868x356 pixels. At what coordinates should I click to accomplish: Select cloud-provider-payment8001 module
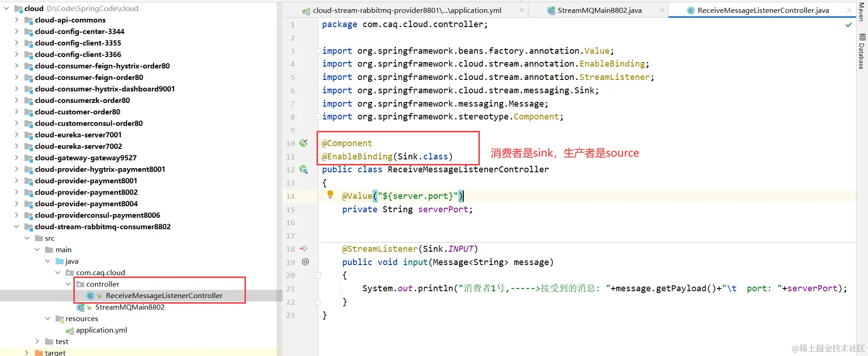(x=86, y=181)
